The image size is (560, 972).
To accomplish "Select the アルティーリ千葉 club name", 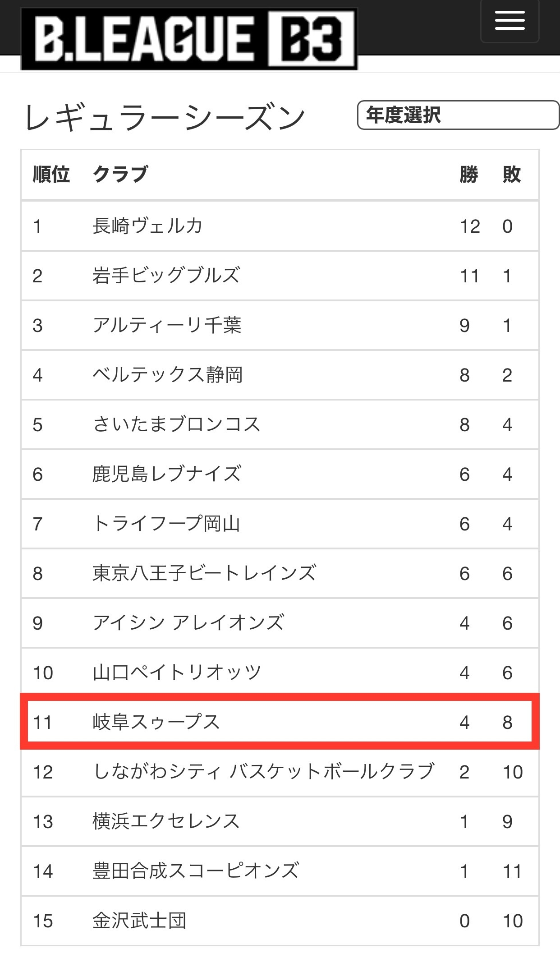I will pos(167,325).
